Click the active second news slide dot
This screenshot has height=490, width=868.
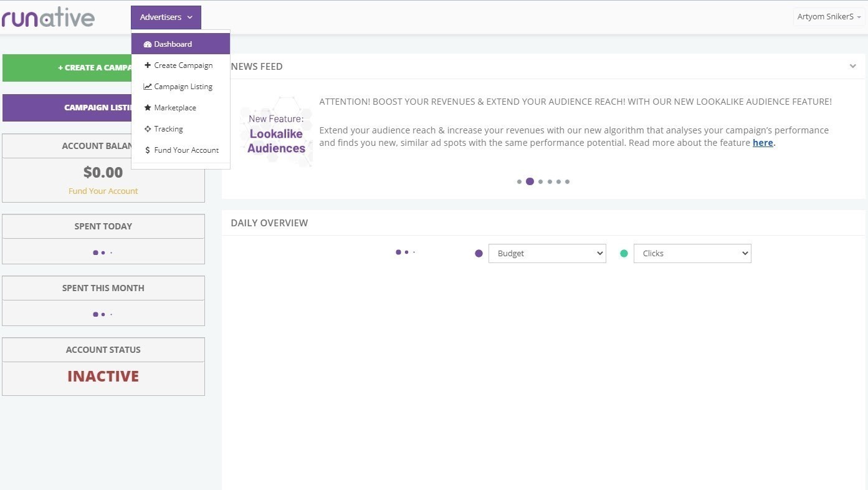click(x=530, y=182)
